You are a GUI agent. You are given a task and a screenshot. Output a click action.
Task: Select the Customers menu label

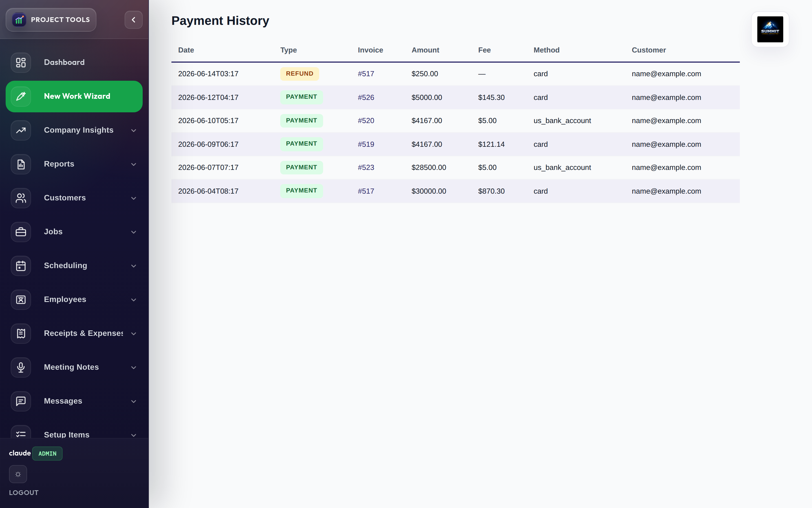65,198
